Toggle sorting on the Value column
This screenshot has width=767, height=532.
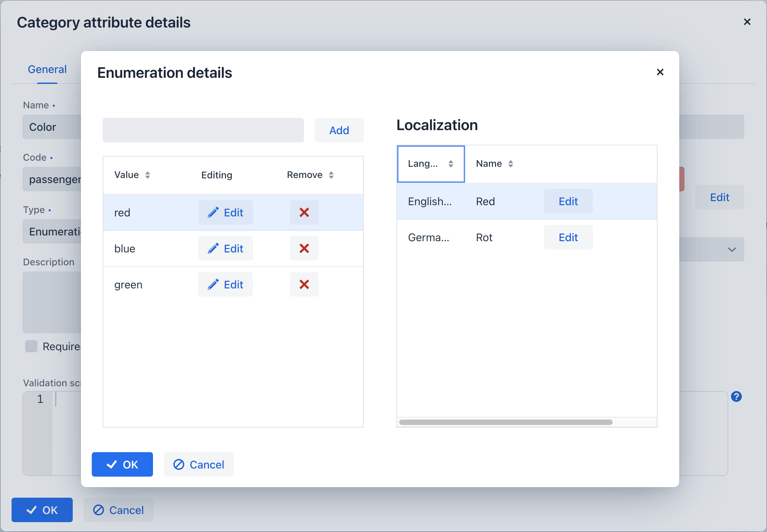(148, 175)
